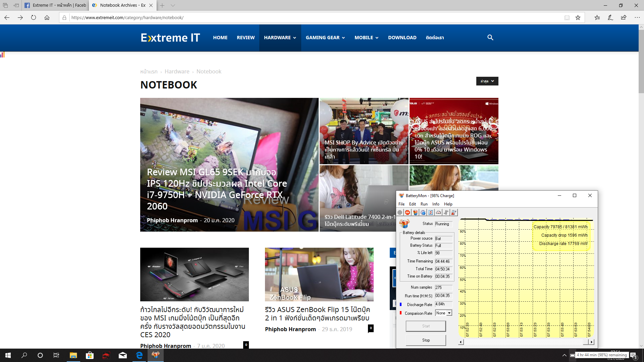Click DOWNLOAD in the site navigation

click(402, 38)
